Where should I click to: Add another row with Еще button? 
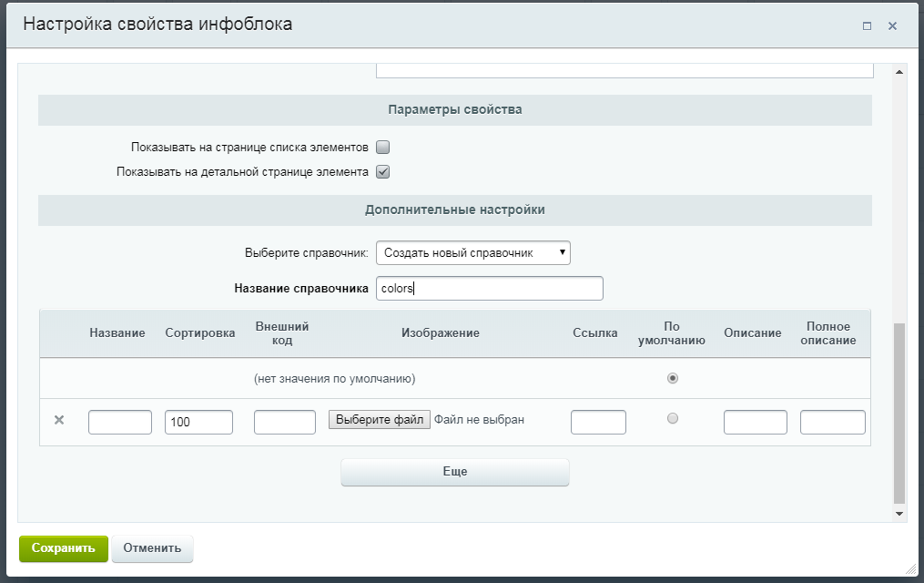coord(455,472)
